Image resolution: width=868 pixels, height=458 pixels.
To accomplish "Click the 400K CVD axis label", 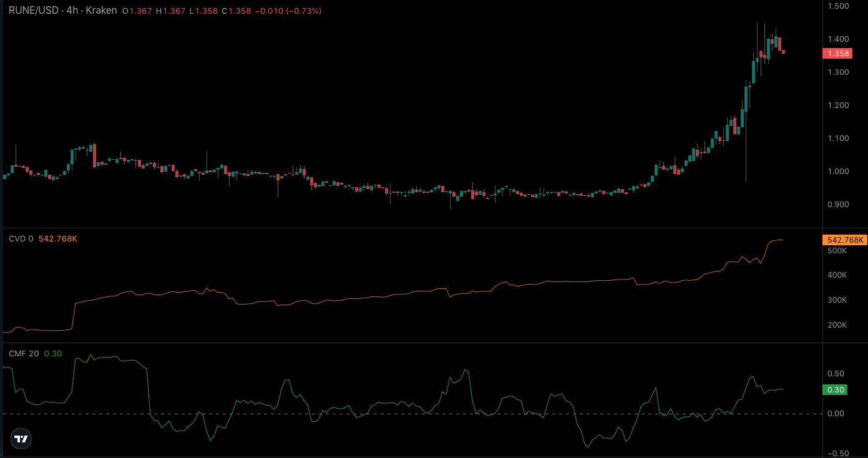I will 837,275.
